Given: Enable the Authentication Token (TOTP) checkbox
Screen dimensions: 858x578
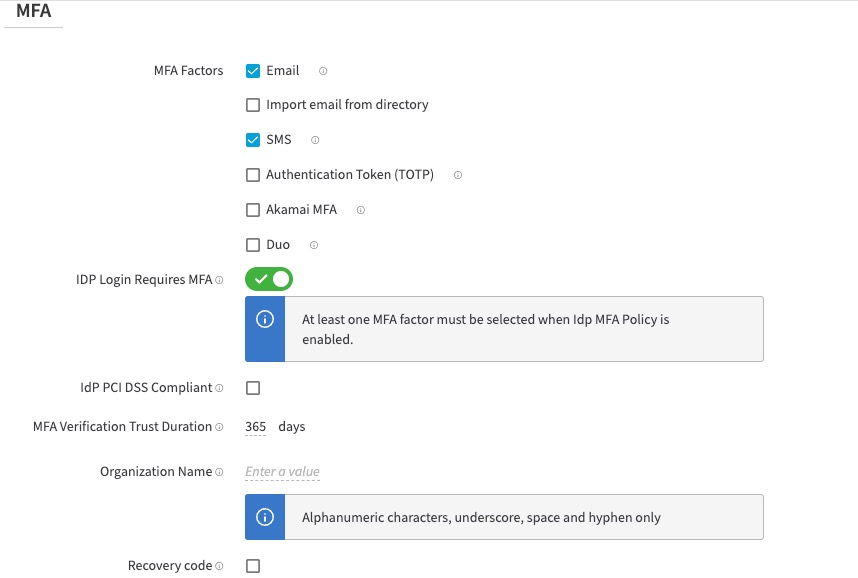Looking at the screenshot, I should (253, 175).
